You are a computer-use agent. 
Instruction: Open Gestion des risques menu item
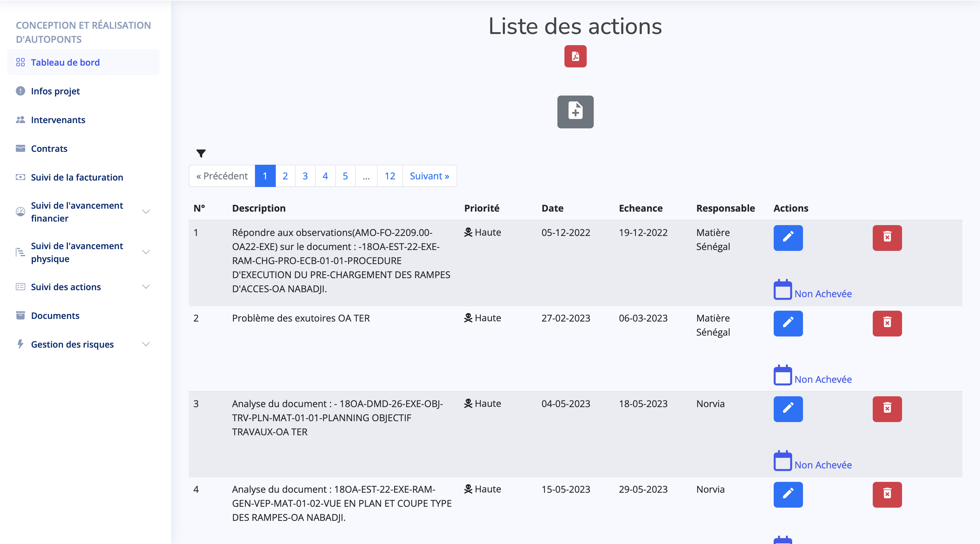[83, 344]
